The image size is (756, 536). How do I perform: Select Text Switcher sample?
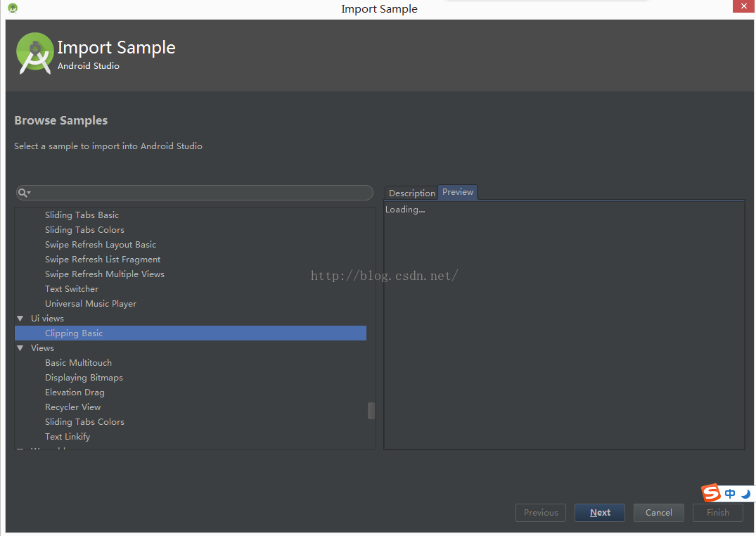71,289
